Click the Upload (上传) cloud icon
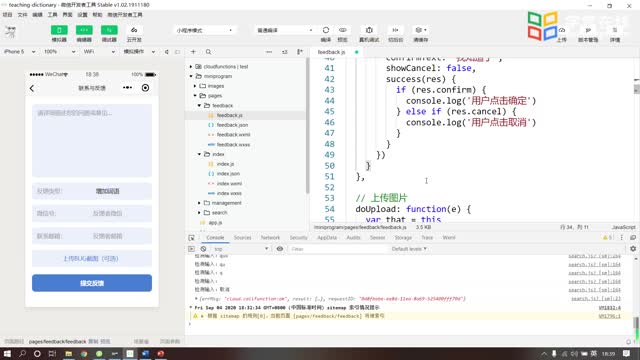Viewport: 640px width, 360px height. [x=562, y=31]
